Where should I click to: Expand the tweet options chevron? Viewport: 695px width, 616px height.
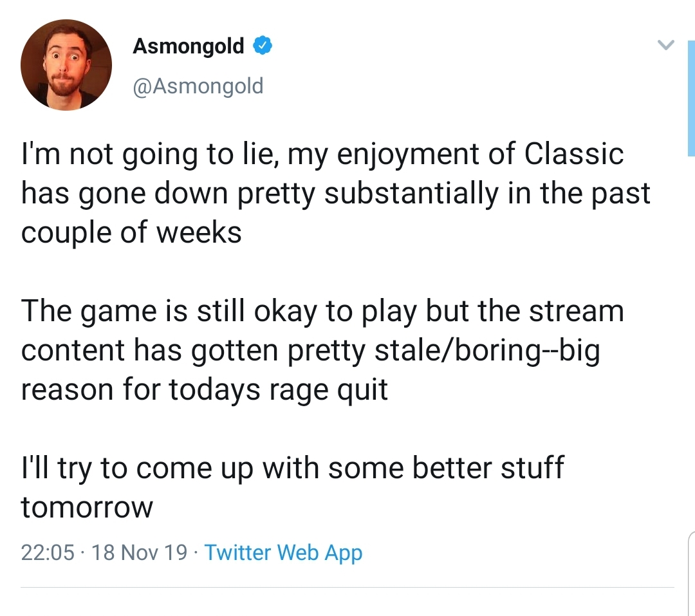pos(665,44)
